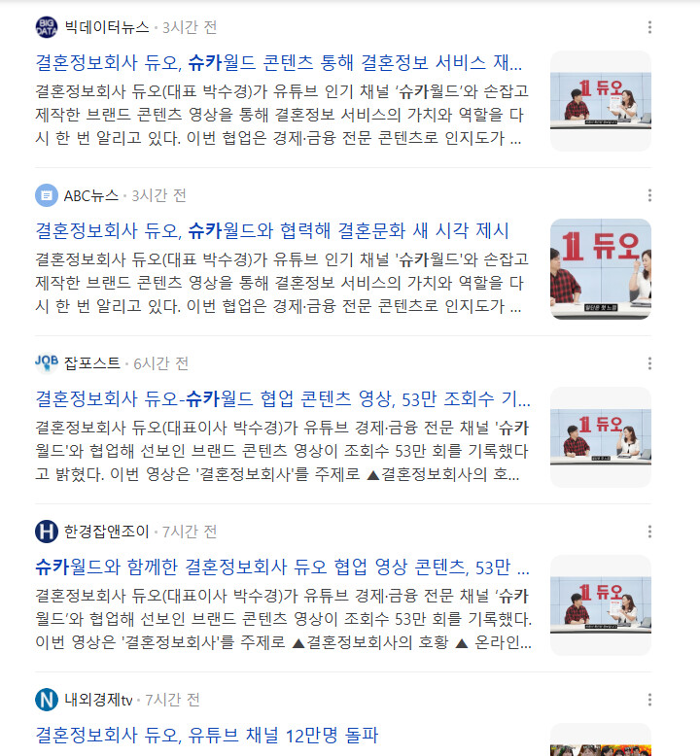Open more options for 빅데이터뉴스 article

[x=649, y=27]
